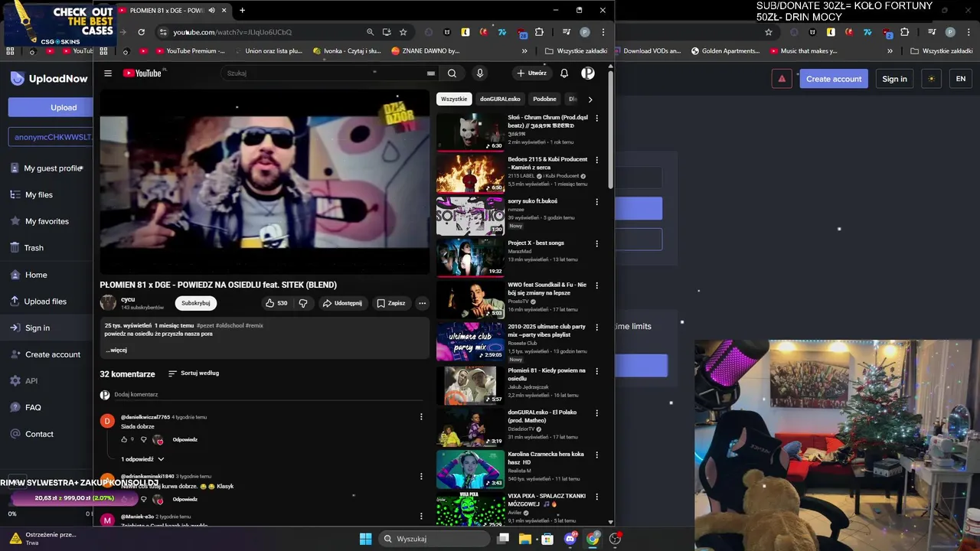Click Create account in UploadNow header
The image size is (980, 551).
[834, 79]
